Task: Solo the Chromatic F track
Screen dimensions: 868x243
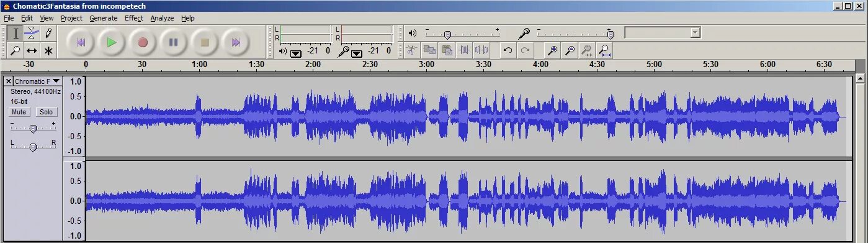Action: pyautogui.click(x=46, y=112)
